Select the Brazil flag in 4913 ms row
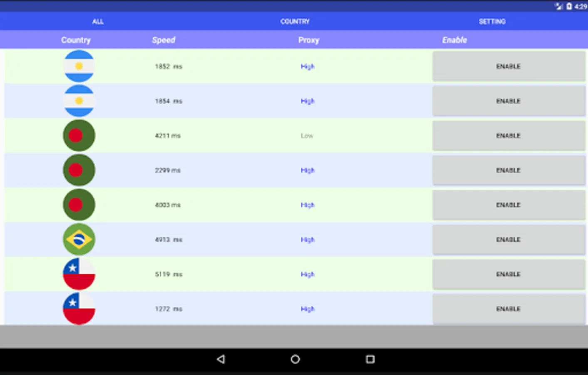 pos(79,239)
